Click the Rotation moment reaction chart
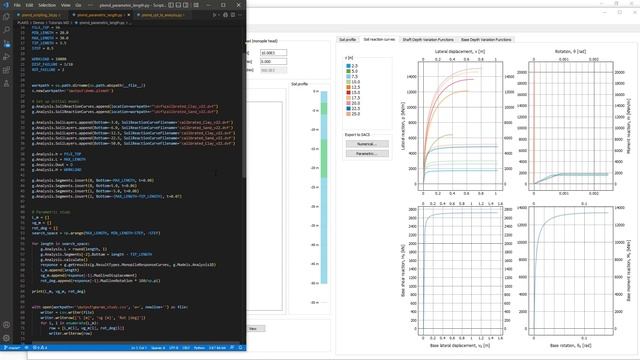The image size is (640, 360). [571, 126]
